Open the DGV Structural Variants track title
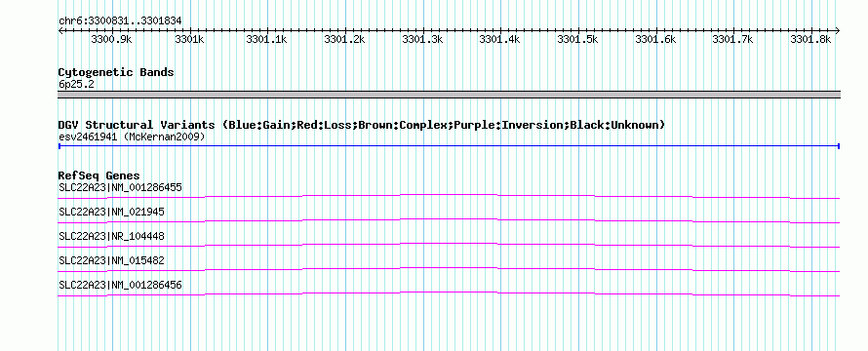868x351 pixels. point(362,125)
